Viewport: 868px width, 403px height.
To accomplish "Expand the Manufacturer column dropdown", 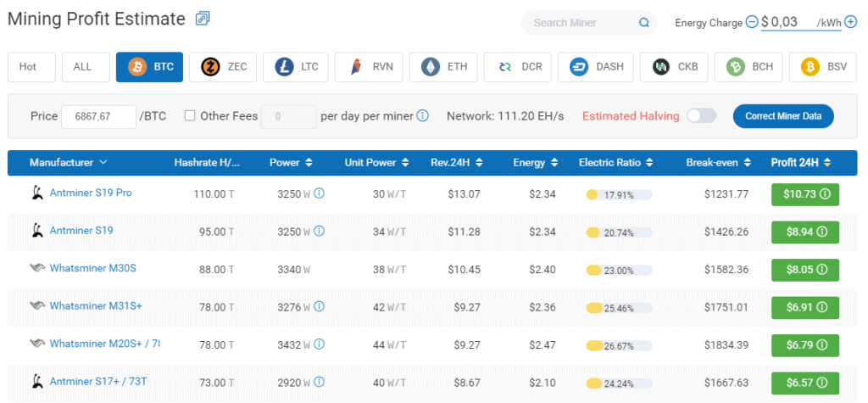I will 103,162.
